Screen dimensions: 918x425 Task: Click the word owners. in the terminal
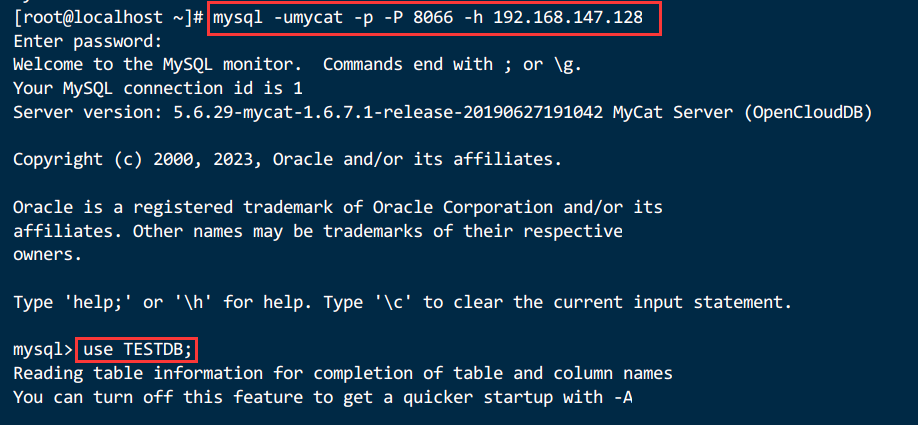click(x=47, y=255)
